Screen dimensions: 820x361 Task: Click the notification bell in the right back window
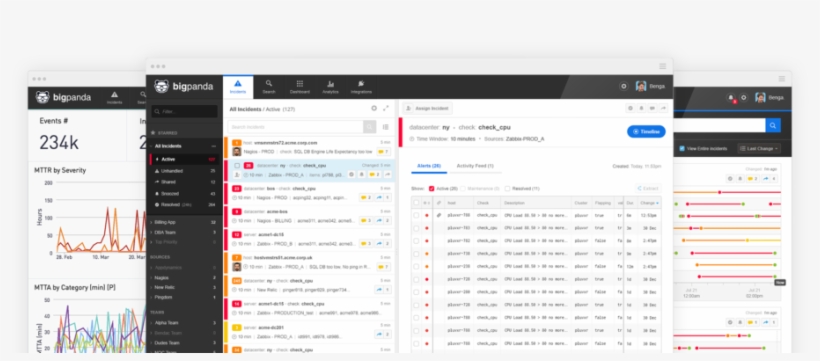pyautogui.click(x=731, y=97)
